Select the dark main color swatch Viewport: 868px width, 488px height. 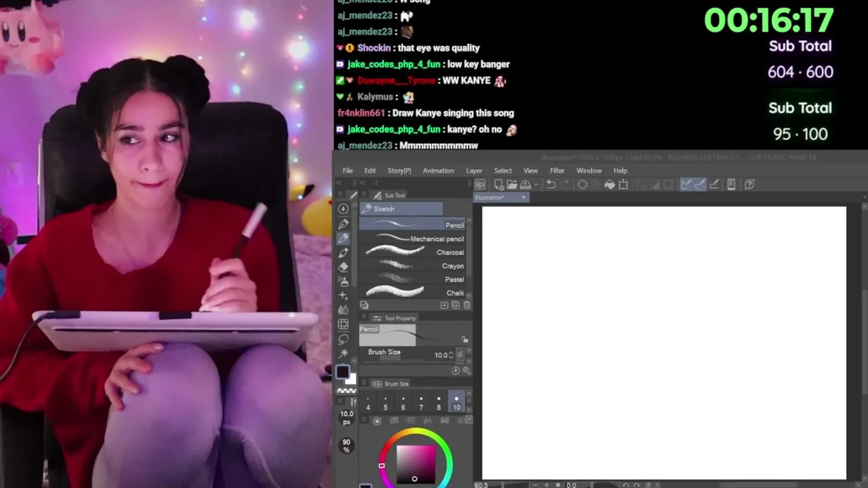342,371
